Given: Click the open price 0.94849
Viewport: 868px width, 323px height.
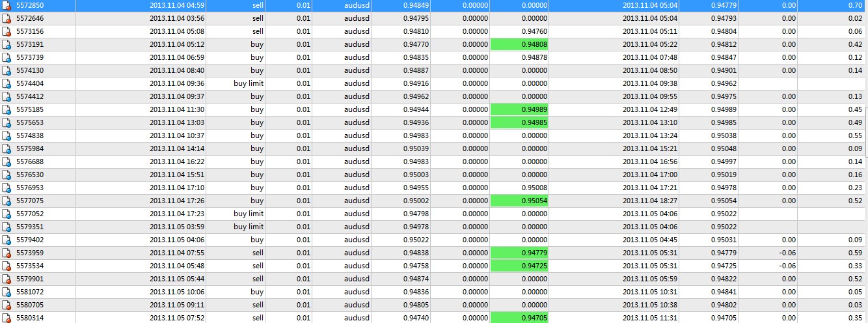Looking at the screenshot, I should click(416, 6).
